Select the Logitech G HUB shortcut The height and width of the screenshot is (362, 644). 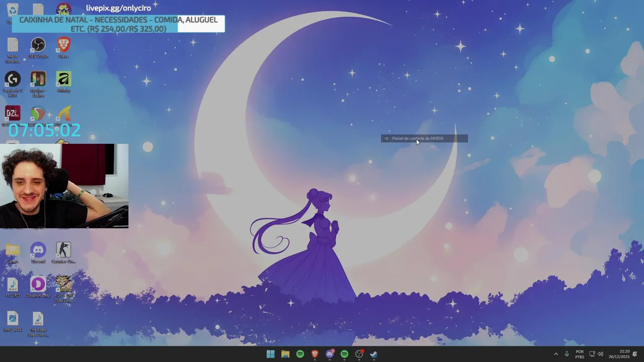[x=13, y=84]
